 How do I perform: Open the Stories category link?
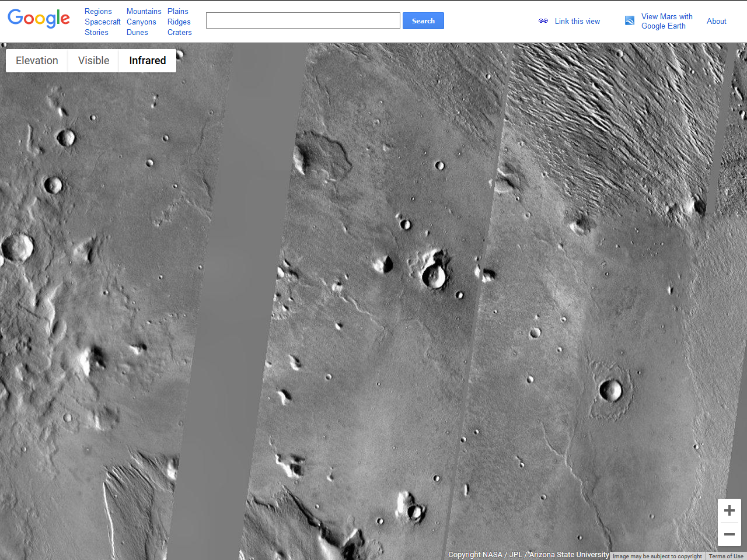(96, 32)
